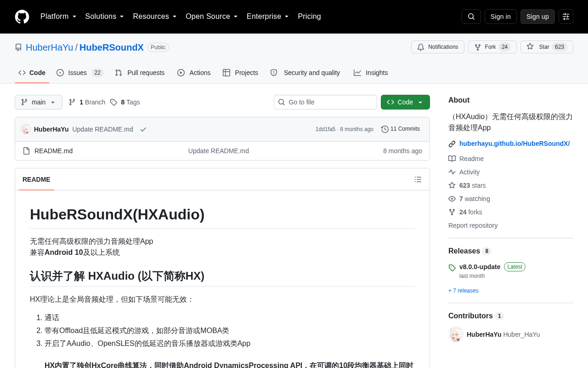Click the Sign up button

(537, 17)
